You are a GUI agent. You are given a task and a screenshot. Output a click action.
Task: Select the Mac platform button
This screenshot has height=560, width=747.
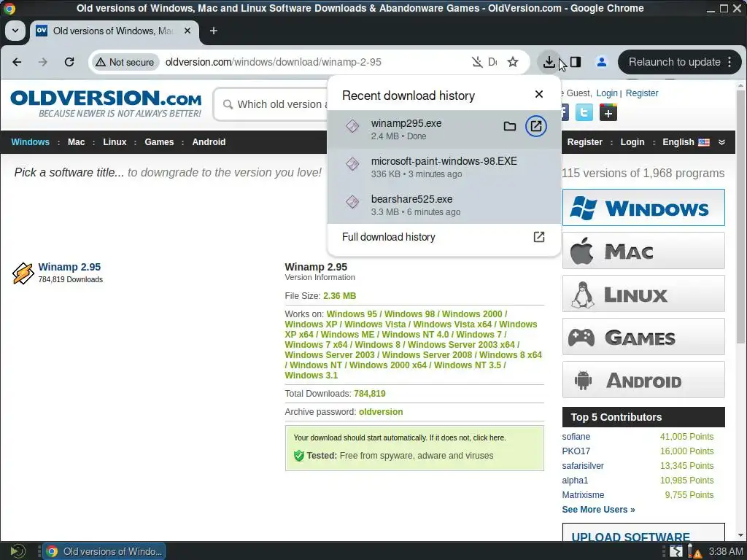pos(643,251)
